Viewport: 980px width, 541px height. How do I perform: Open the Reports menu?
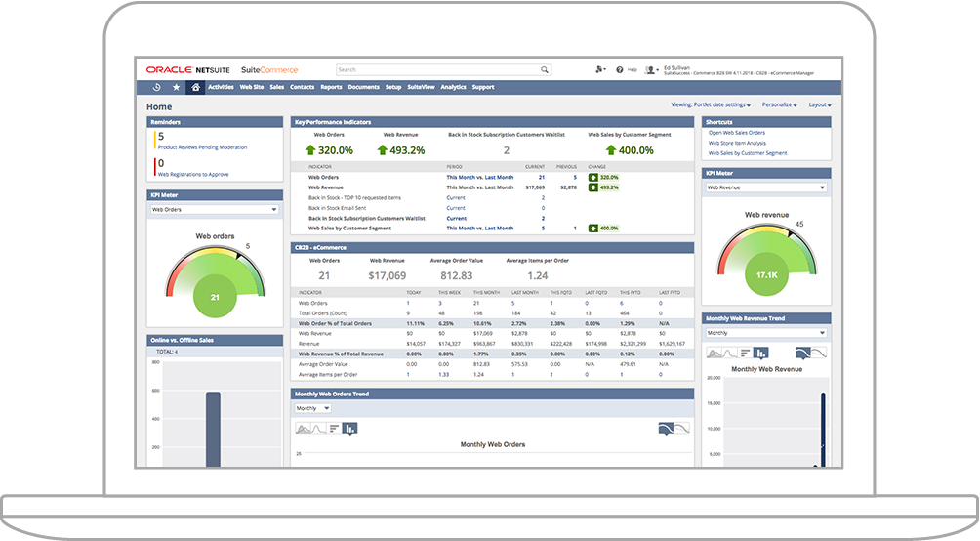tap(331, 87)
